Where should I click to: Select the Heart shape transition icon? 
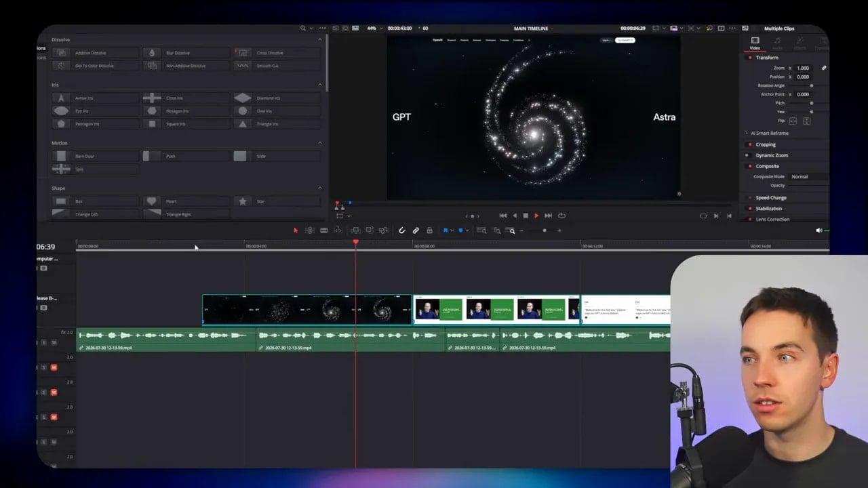(x=152, y=201)
